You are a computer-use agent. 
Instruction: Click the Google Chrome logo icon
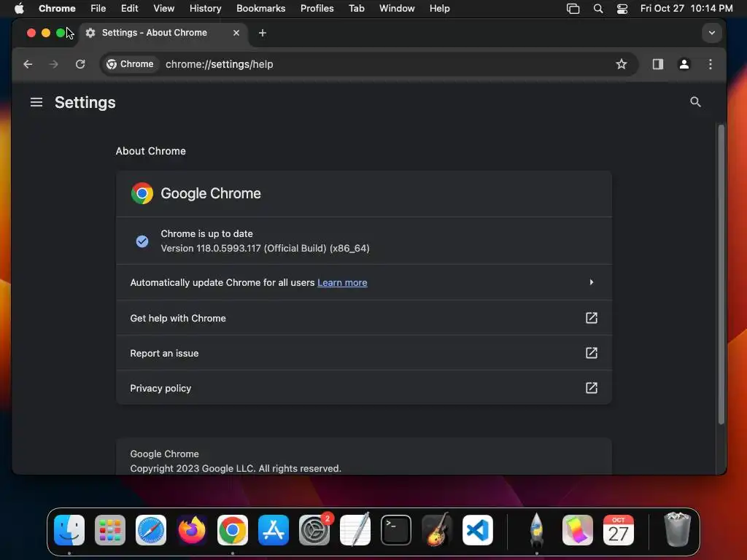142,193
